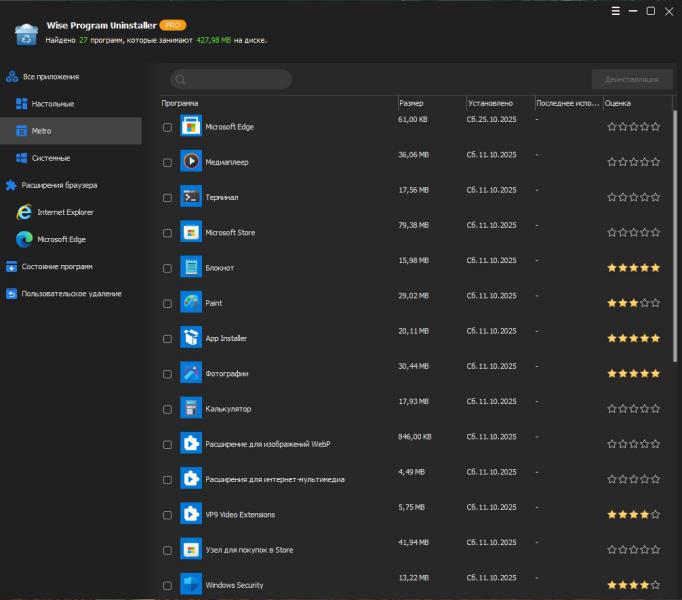Open Системные category in sidebar
682x600 pixels.
(x=50, y=158)
